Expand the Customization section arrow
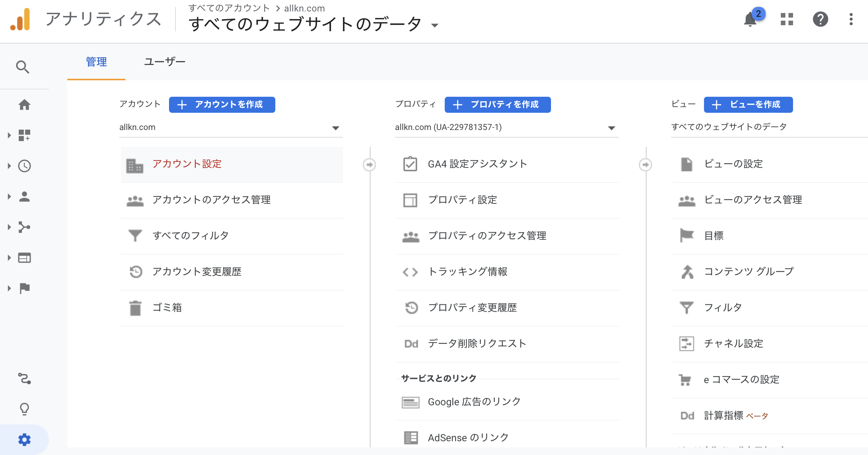 click(9, 135)
